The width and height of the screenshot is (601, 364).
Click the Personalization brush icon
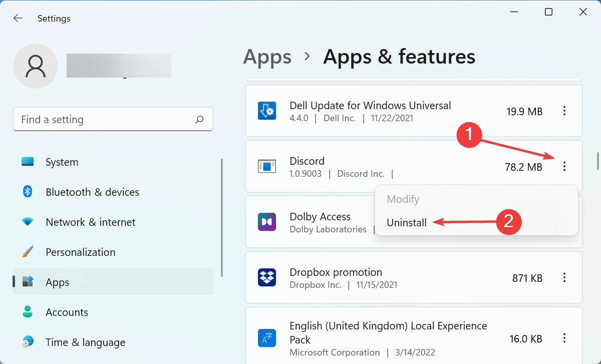click(27, 252)
